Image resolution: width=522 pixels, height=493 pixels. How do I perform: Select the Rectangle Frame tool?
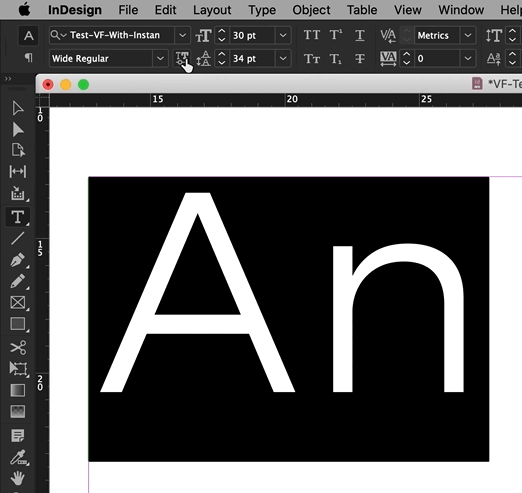click(17, 303)
